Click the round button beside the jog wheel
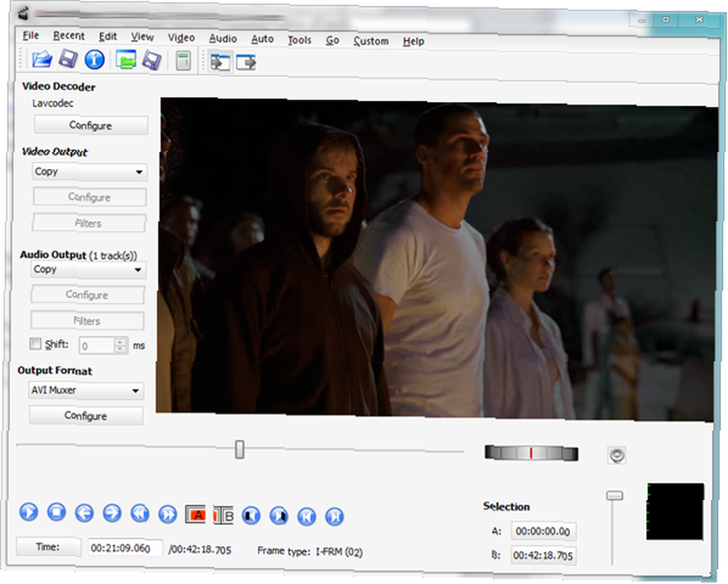The width and height of the screenshot is (728, 584). (617, 455)
